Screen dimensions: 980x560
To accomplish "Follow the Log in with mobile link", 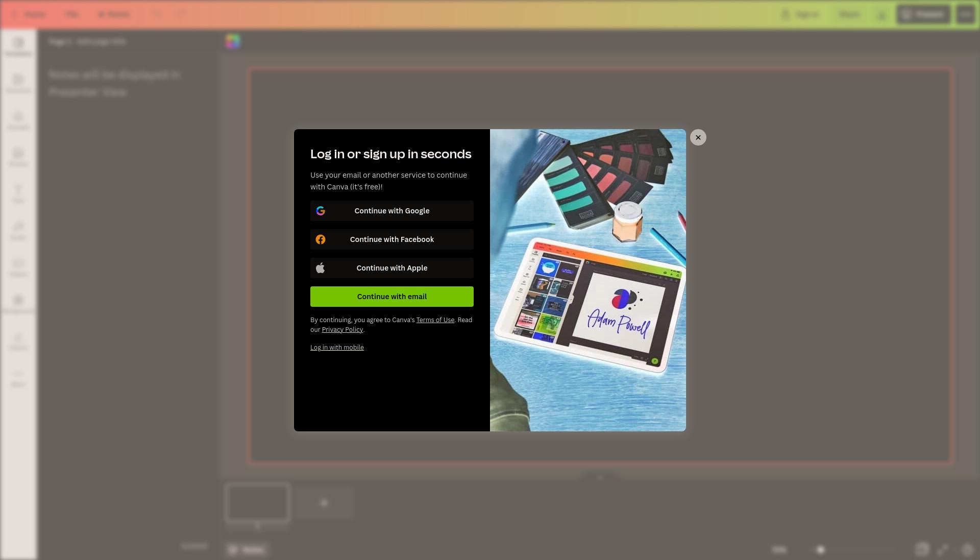I will tap(337, 348).
